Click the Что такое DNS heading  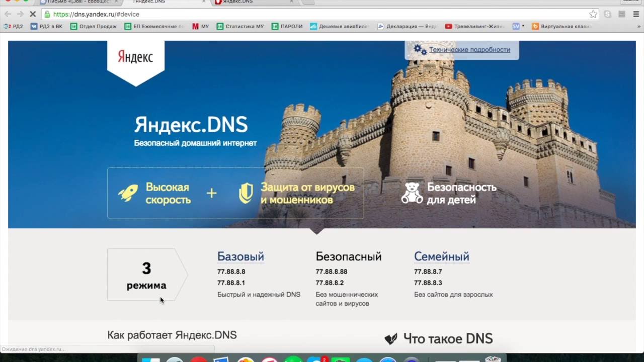tap(448, 339)
